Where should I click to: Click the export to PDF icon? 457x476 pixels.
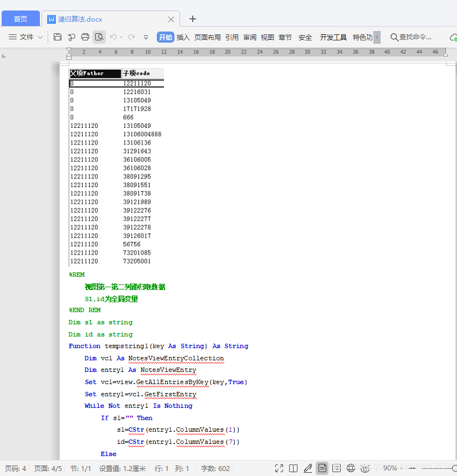coord(71,37)
